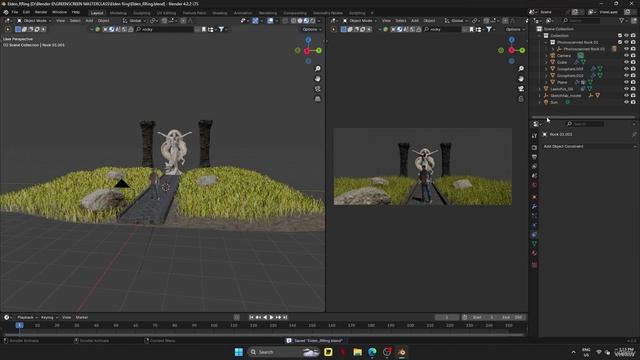Open the Render properties tab

pyautogui.click(x=534, y=148)
